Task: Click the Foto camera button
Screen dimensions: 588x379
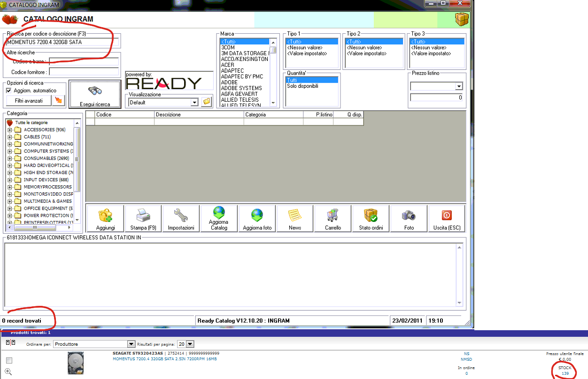Action: 409,219
